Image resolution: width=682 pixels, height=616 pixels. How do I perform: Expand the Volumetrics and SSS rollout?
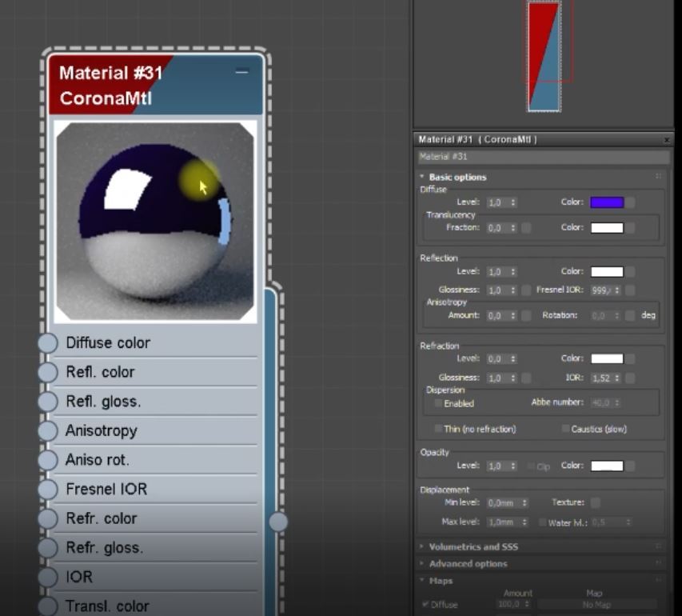click(473, 547)
